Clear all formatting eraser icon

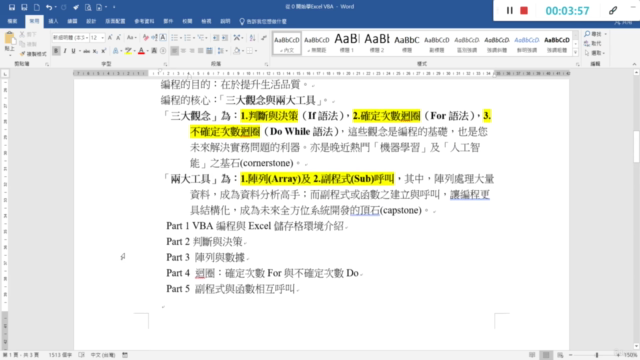tap(146, 38)
